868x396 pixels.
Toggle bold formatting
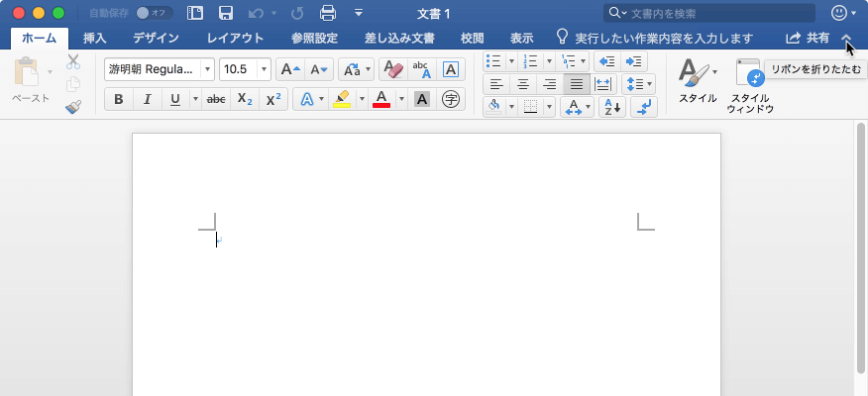click(x=119, y=100)
